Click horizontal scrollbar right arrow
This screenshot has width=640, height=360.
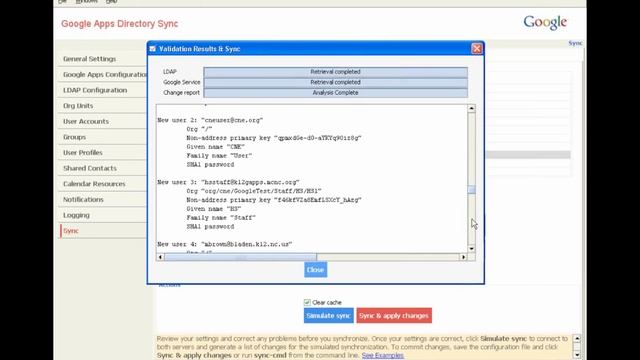pyautogui.click(x=463, y=257)
